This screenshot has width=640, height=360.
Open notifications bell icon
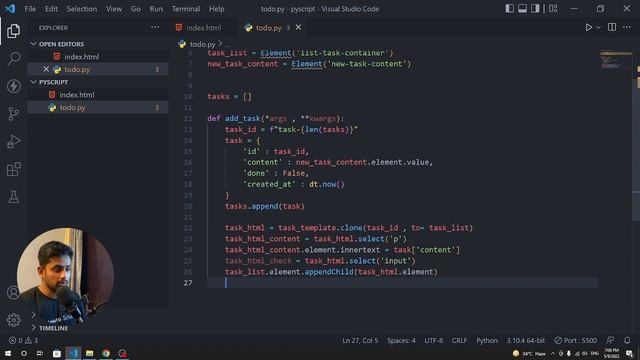pyautogui.click(x=627, y=340)
